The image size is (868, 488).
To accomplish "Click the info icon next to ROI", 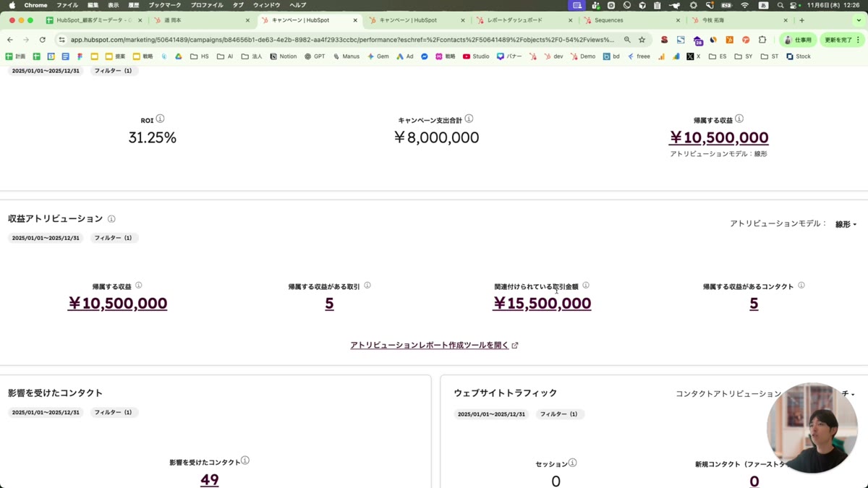I will pyautogui.click(x=161, y=119).
